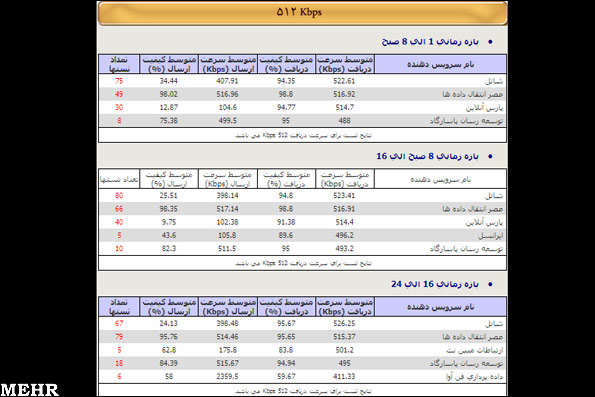Screen dimensions: 595x397
Task: Click the Irancell row value 496.2
Action: point(344,235)
